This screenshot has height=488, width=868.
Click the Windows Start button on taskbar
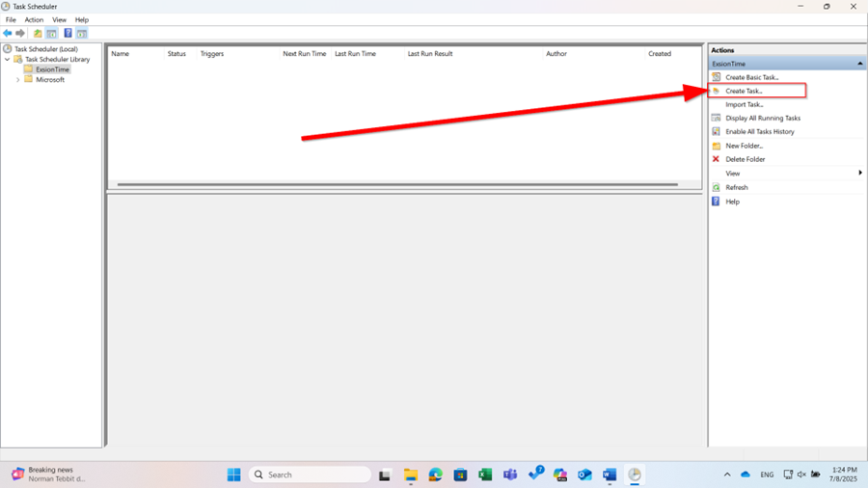(x=233, y=474)
